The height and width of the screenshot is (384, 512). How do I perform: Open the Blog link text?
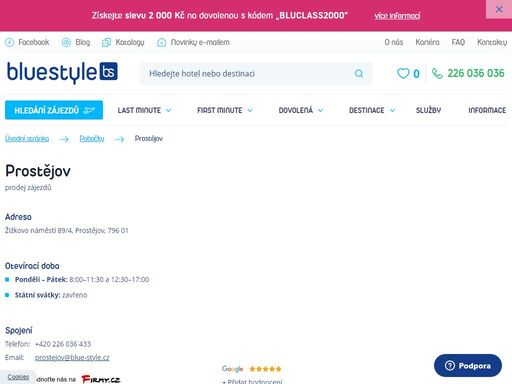click(83, 42)
